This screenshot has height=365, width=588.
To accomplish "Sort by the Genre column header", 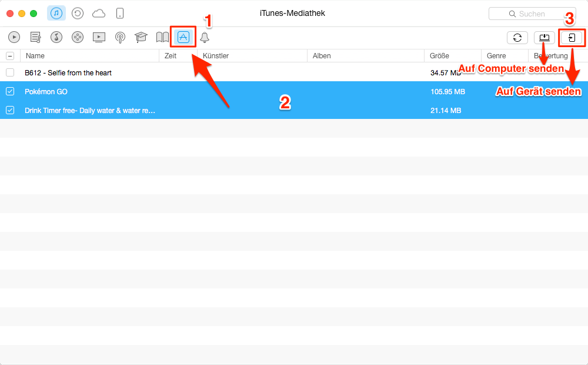I will tap(505, 55).
